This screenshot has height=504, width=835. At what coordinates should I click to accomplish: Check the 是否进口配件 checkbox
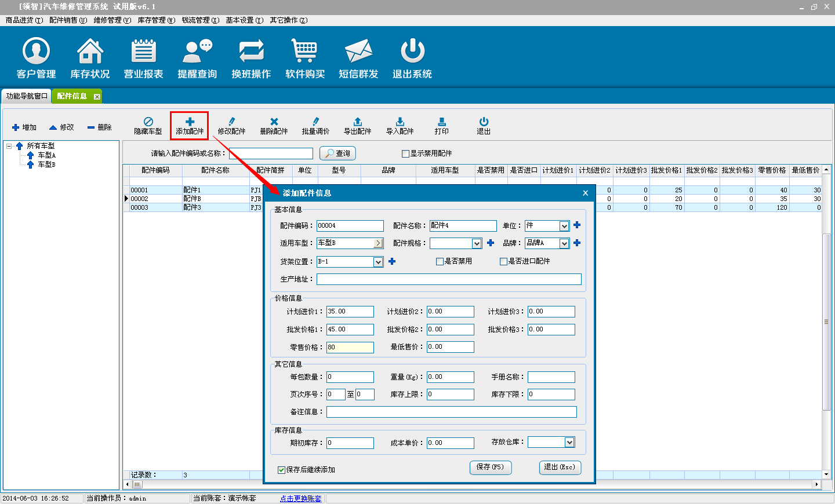click(503, 262)
